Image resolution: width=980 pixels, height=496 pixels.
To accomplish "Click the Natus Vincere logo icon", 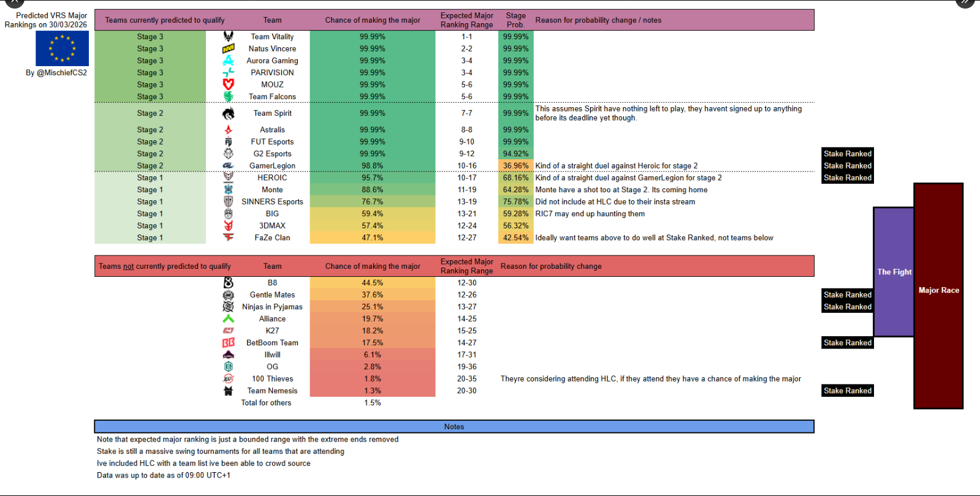I will point(228,48).
